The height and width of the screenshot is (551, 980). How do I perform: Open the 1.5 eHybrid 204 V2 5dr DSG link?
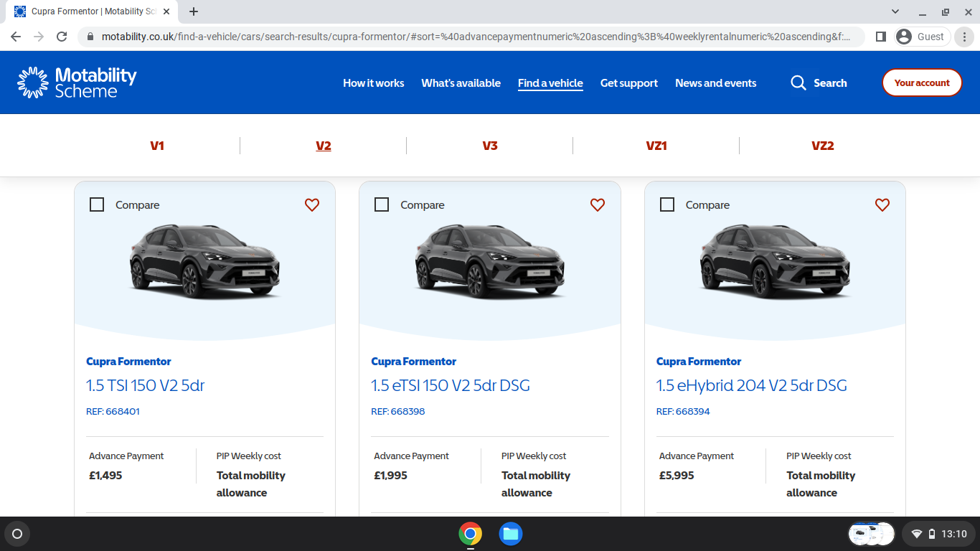point(752,385)
